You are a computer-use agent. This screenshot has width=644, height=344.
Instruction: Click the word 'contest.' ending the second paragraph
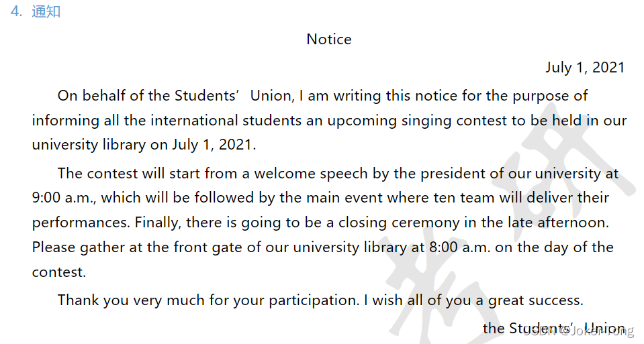click(58, 272)
